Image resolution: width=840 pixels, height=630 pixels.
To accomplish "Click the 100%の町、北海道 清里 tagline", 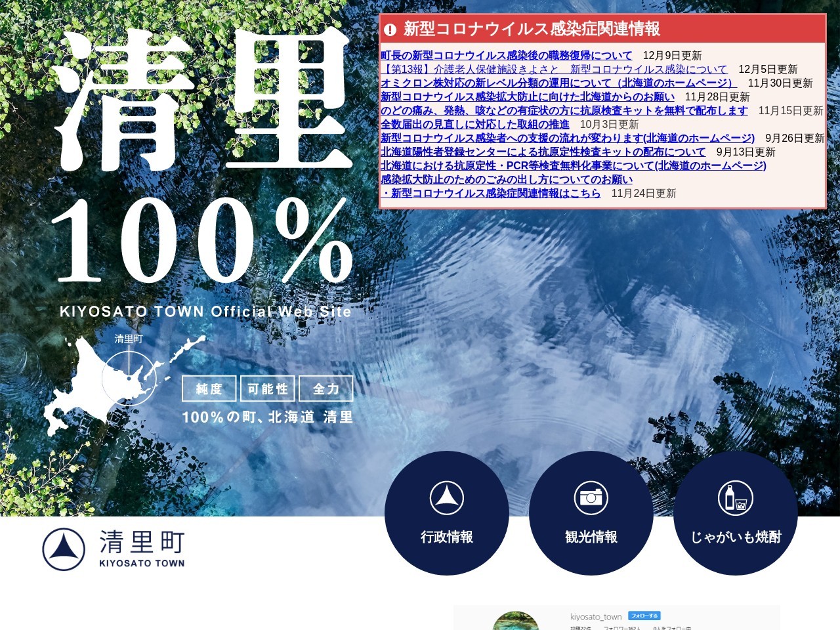I will (x=268, y=417).
